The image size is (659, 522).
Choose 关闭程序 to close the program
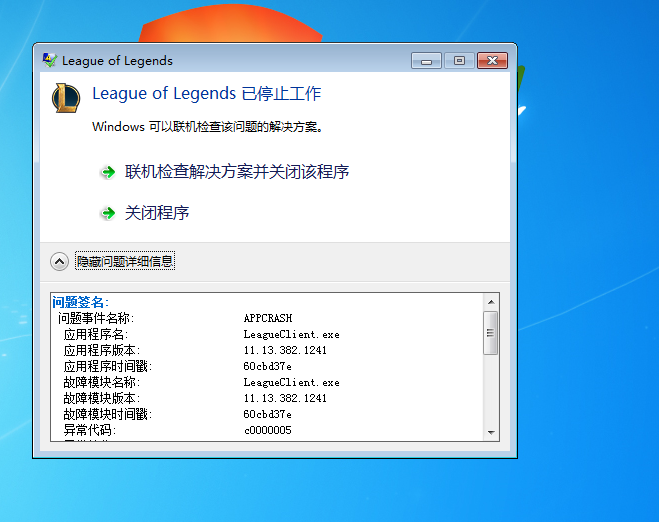[x=157, y=213]
